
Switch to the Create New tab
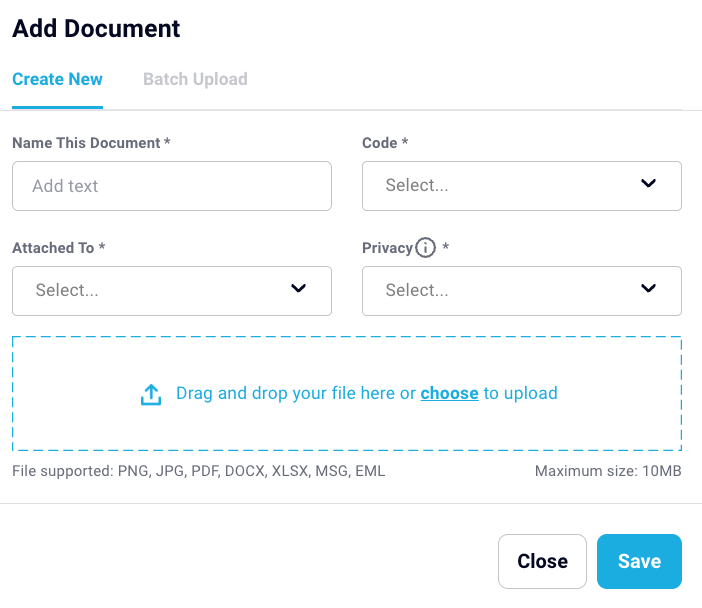(57, 79)
